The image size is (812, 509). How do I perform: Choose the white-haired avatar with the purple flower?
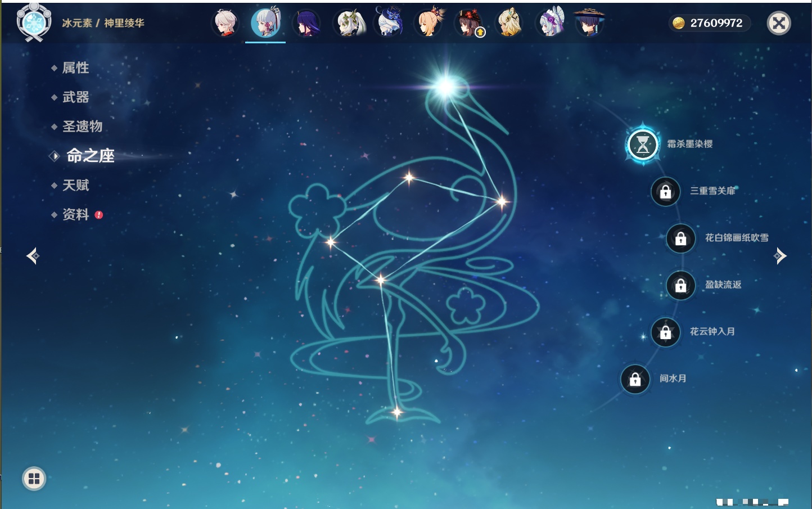tap(550, 23)
